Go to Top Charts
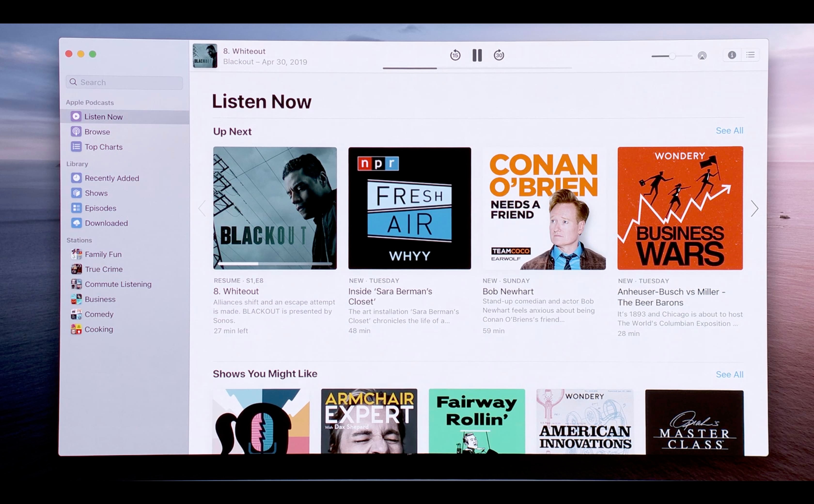The image size is (814, 504). pos(103,147)
